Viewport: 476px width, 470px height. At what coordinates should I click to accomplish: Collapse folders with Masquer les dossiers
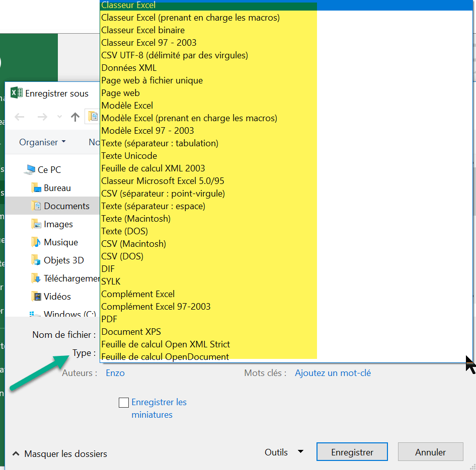pos(59,453)
